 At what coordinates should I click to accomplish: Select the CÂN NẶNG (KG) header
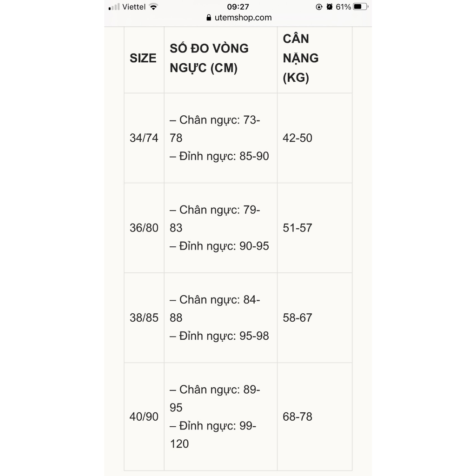pyautogui.click(x=301, y=58)
